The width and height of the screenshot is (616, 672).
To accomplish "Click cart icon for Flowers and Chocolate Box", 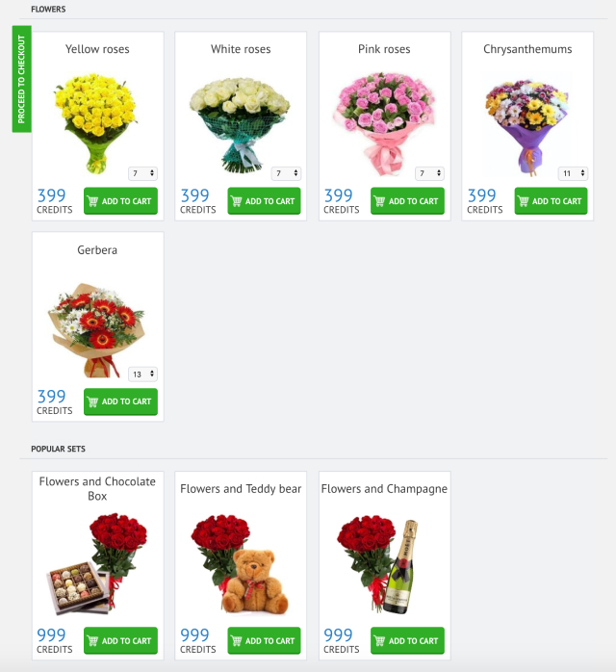I will tap(92, 641).
